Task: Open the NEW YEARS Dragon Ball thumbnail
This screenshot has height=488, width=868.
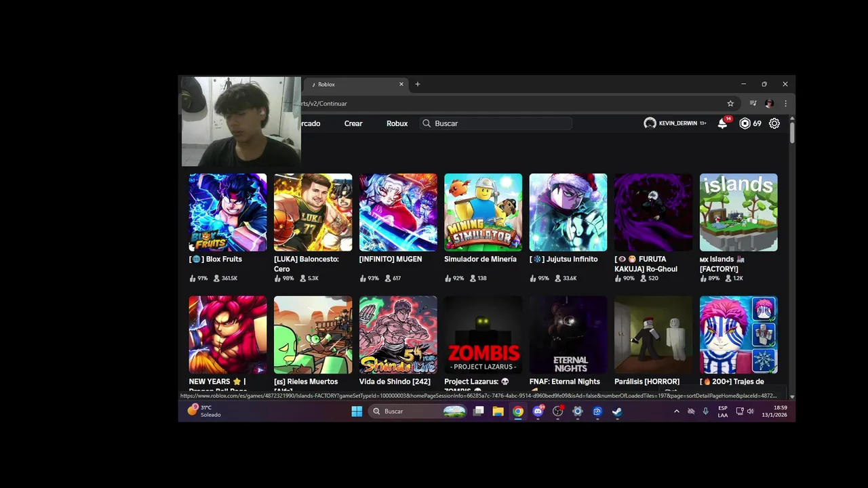Action: [228, 335]
